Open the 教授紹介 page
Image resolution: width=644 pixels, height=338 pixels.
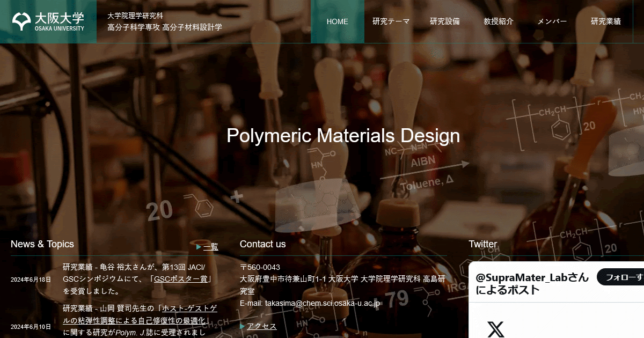tap(498, 21)
